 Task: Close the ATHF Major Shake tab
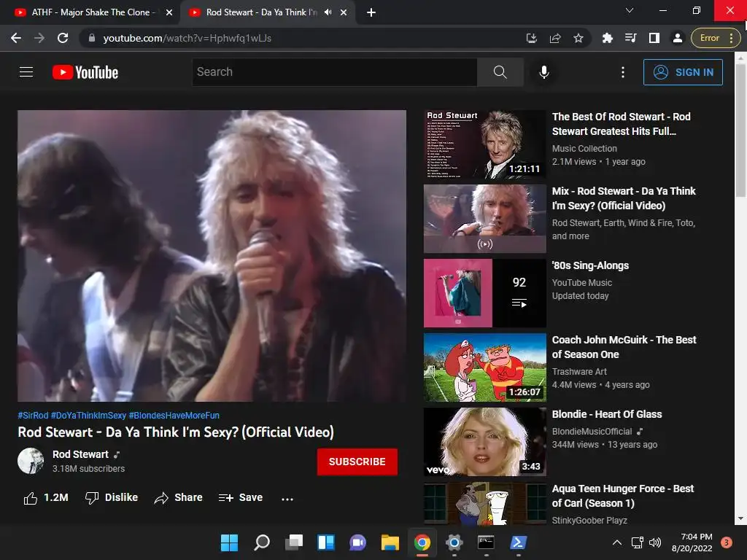[169, 12]
